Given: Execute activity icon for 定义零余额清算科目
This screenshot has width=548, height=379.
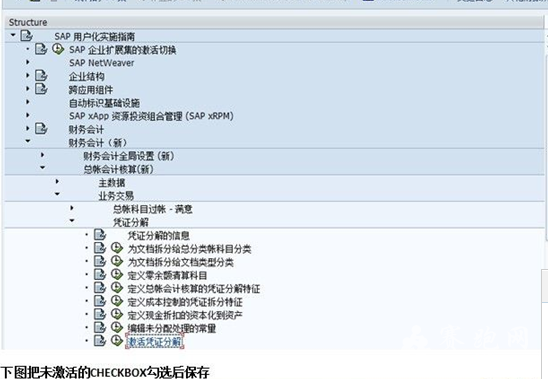Looking at the screenshot, I should click(x=117, y=274).
